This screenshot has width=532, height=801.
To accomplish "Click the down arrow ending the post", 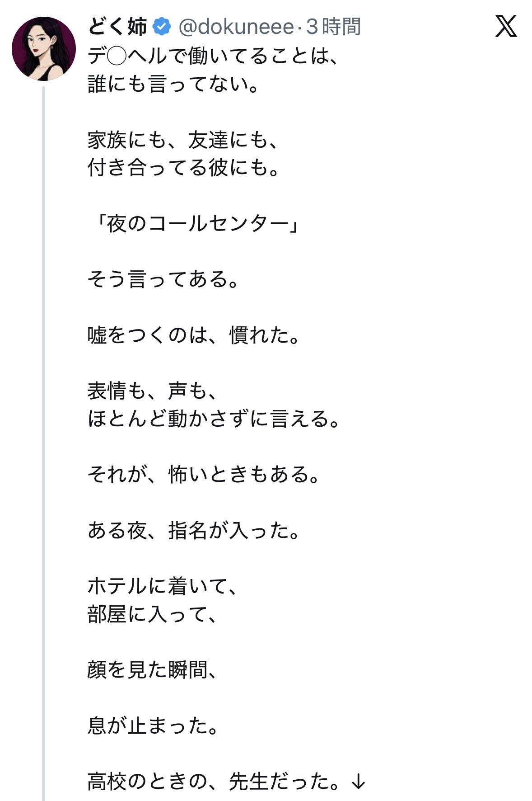I will tap(358, 781).
